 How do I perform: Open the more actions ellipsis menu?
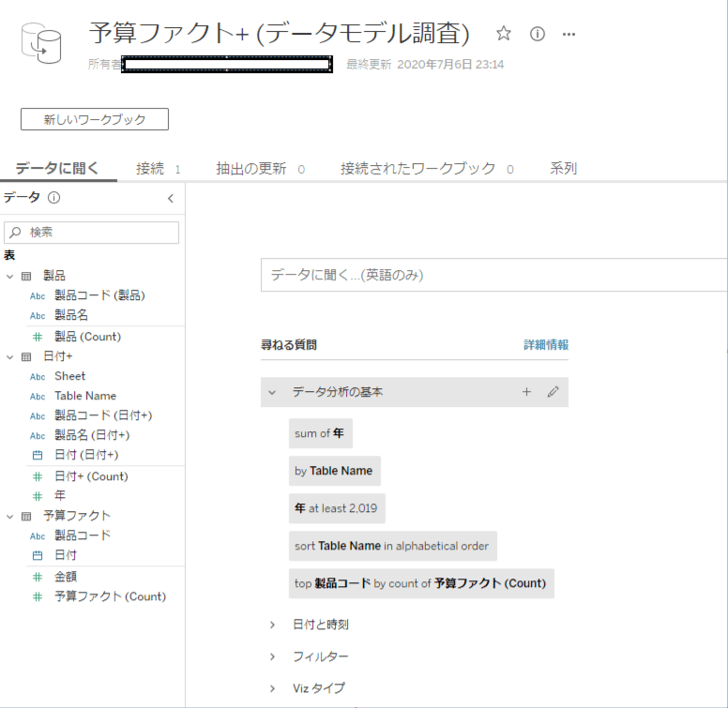tap(569, 35)
